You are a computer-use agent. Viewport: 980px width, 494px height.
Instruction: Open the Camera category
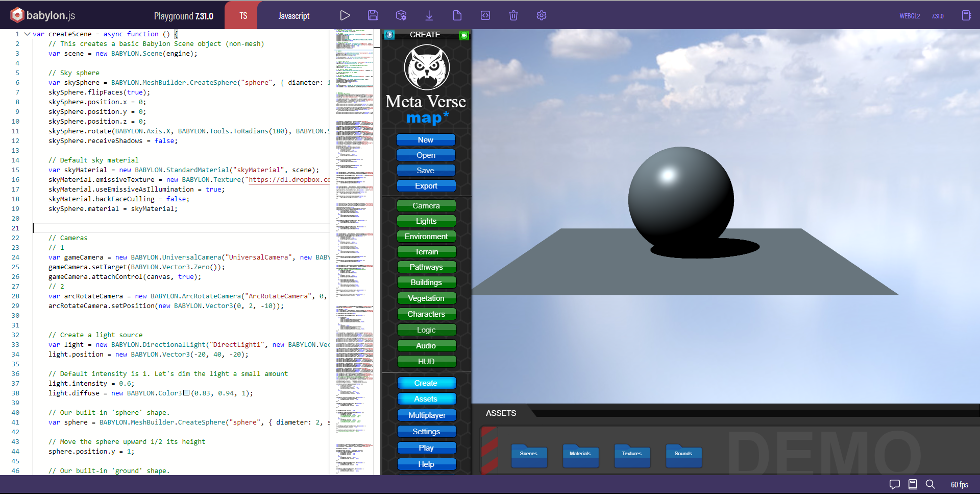(x=426, y=206)
